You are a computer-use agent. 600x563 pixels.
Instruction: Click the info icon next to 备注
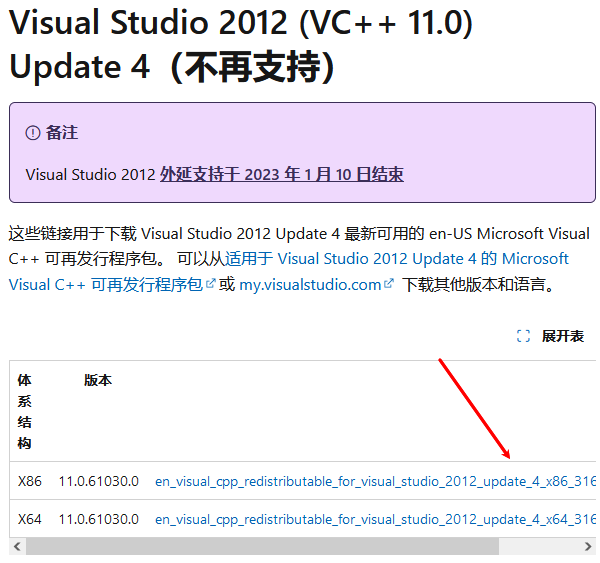point(33,133)
